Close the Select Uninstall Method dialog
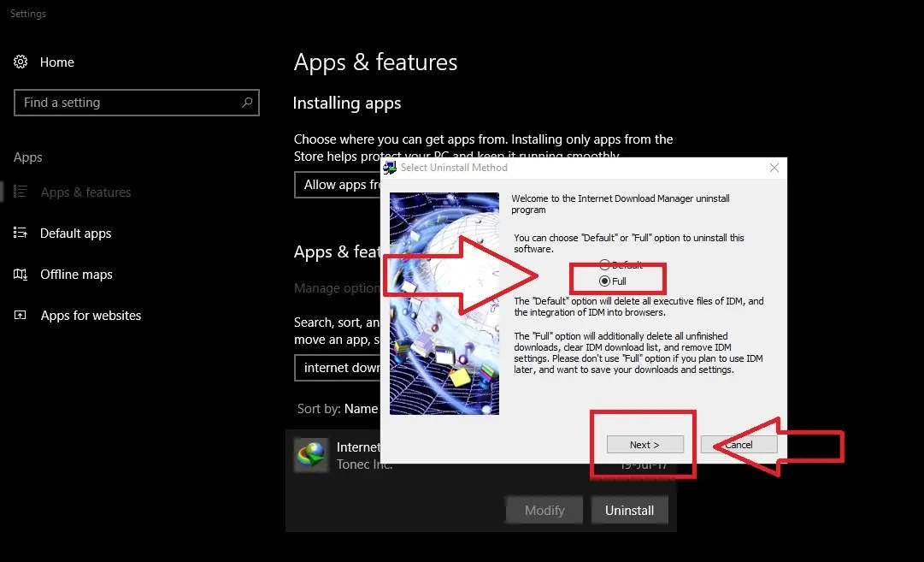The width and height of the screenshot is (924, 562). [x=774, y=169]
